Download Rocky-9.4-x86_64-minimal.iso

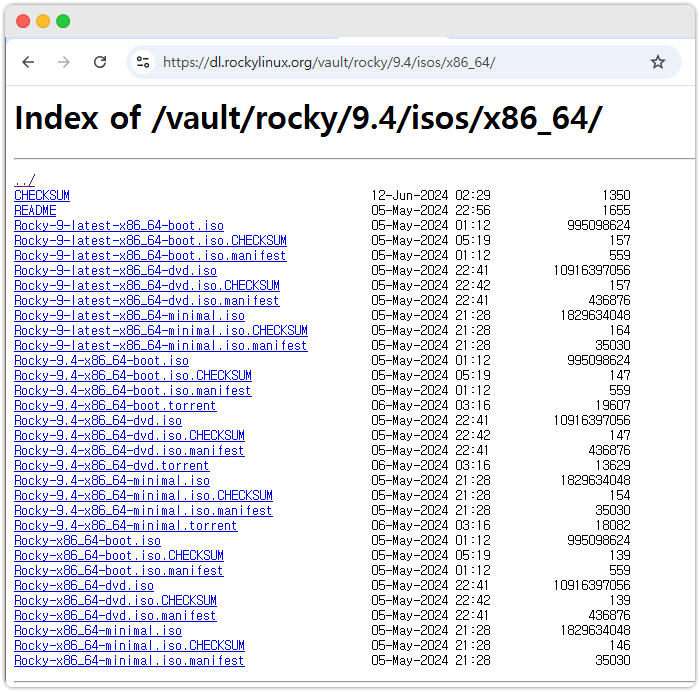tap(112, 480)
